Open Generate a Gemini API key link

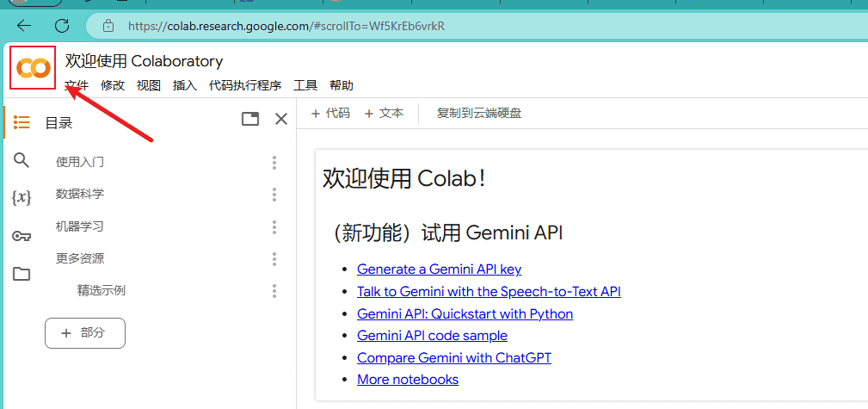(x=439, y=270)
